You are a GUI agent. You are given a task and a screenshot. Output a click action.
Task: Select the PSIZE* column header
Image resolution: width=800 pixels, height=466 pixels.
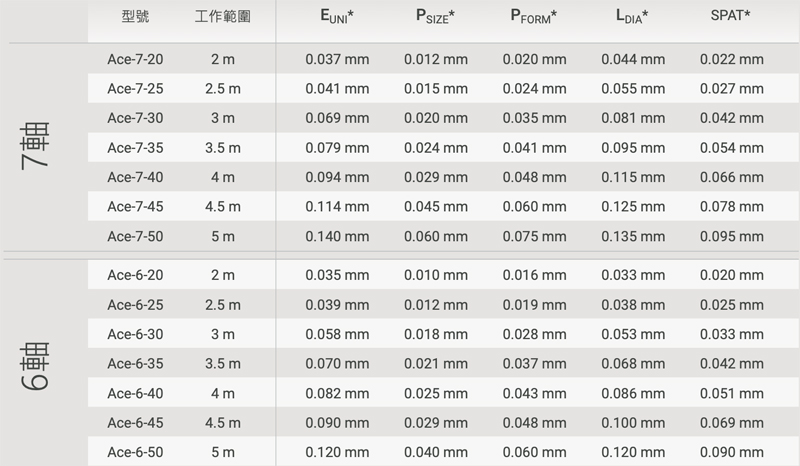pos(435,17)
